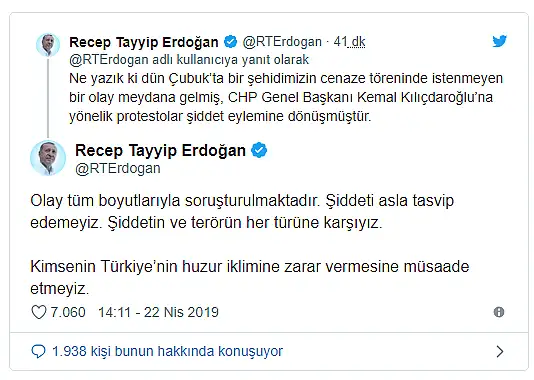Image resolution: width=534 pixels, height=380 pixels.
Task: Open the @RTErdogan handle below the main name
Action: (x=118, y=168)
